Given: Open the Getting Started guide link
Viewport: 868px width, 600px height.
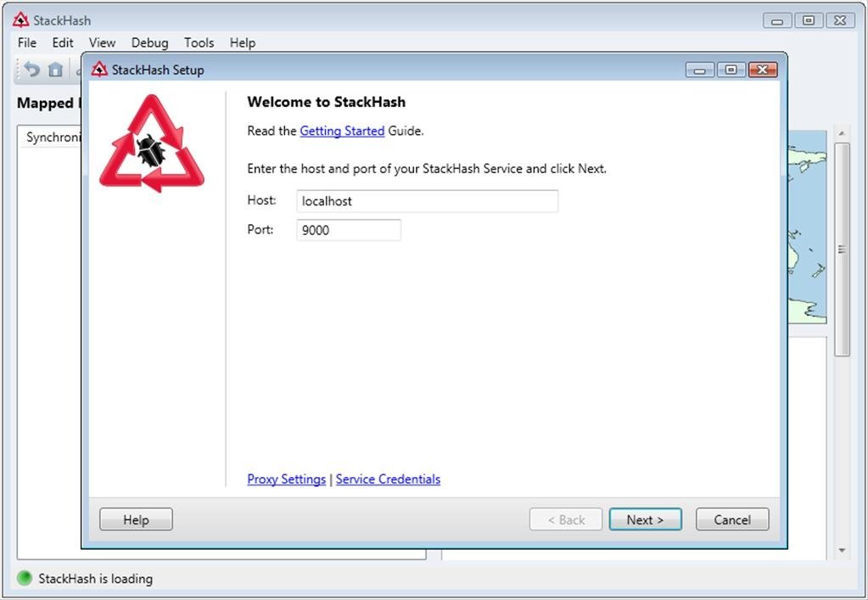Looking at the screenshot, I should (342, 132).
